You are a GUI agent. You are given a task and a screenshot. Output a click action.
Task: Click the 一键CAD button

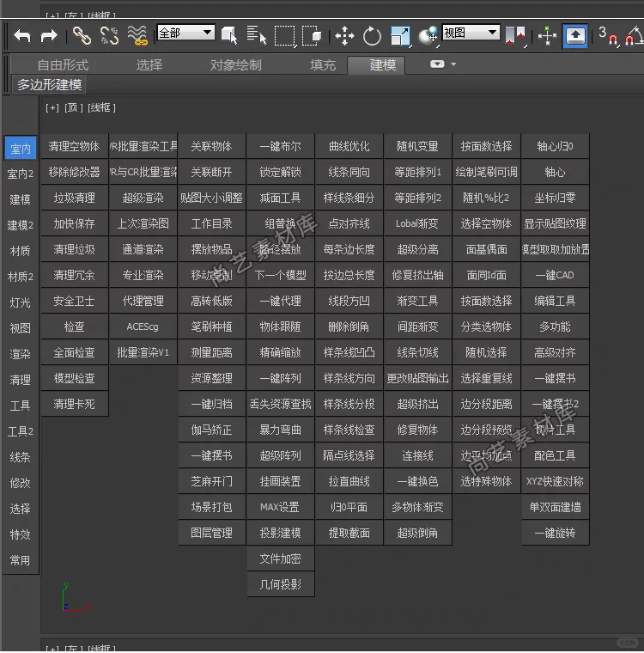(x=556, y=275)
